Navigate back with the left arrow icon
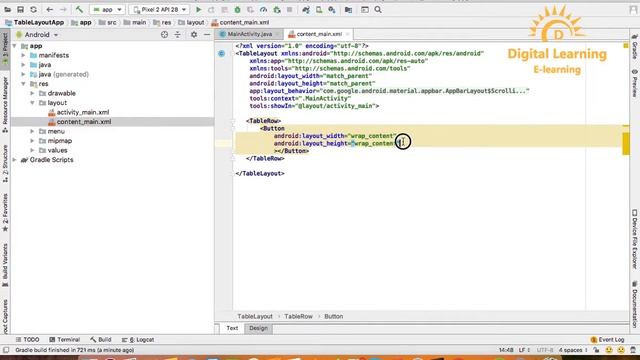 [x=50, y=9]
